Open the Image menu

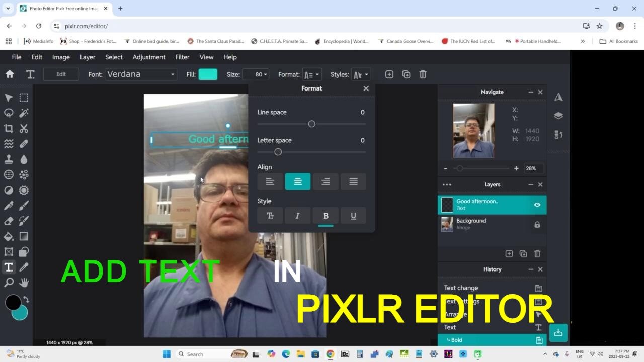pyautogui.click(x=61, y=57)
